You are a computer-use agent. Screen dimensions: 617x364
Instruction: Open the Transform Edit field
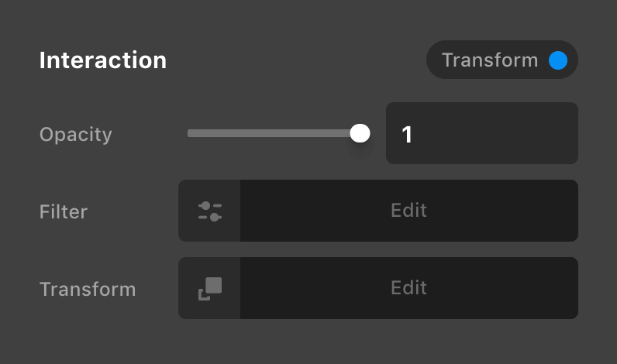[408, 288]
